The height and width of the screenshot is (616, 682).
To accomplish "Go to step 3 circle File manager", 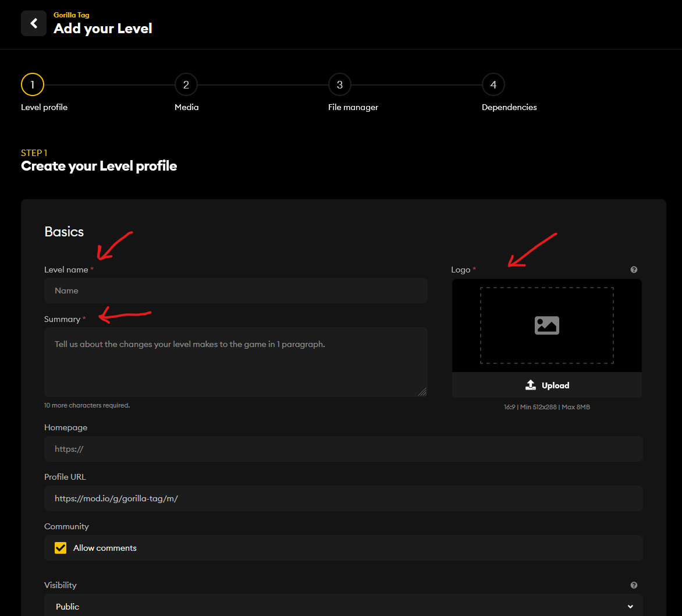I will [339, 85].
